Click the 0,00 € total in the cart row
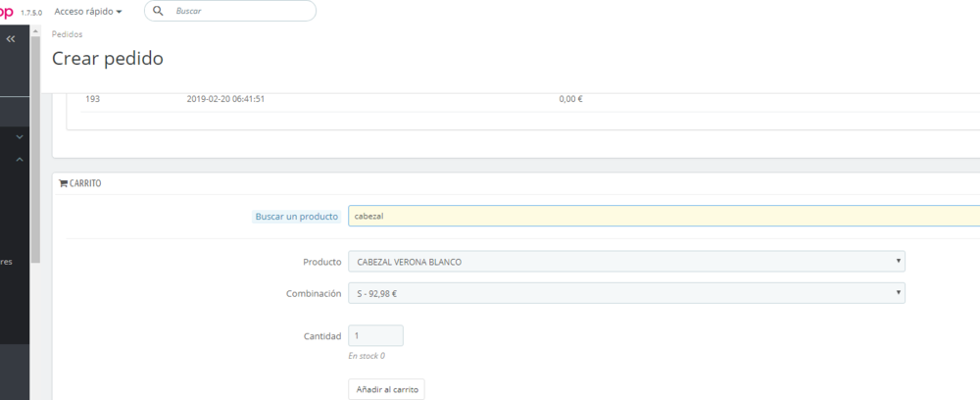This screenshot has width=980, height=400. pos(570,99)
